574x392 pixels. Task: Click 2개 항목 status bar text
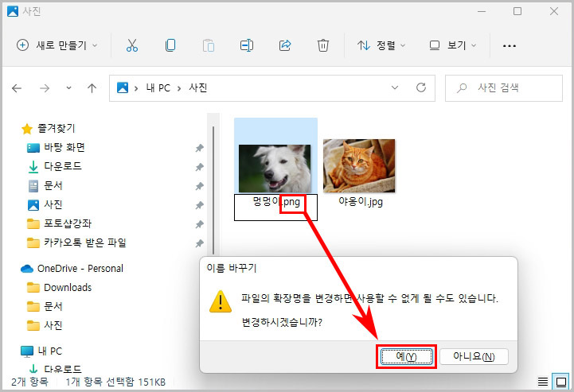[x=29, y=382]
